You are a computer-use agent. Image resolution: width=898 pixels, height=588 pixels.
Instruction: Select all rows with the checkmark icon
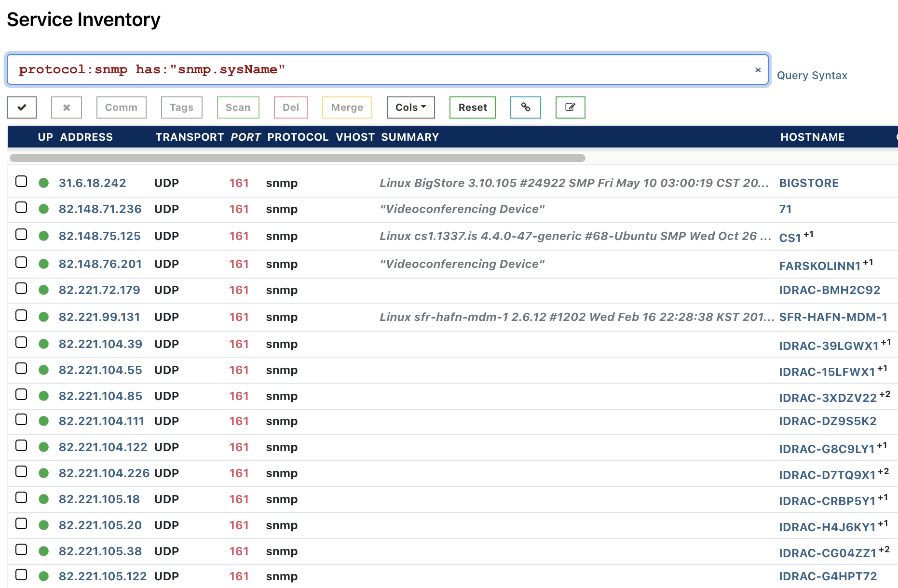(21, 107)
